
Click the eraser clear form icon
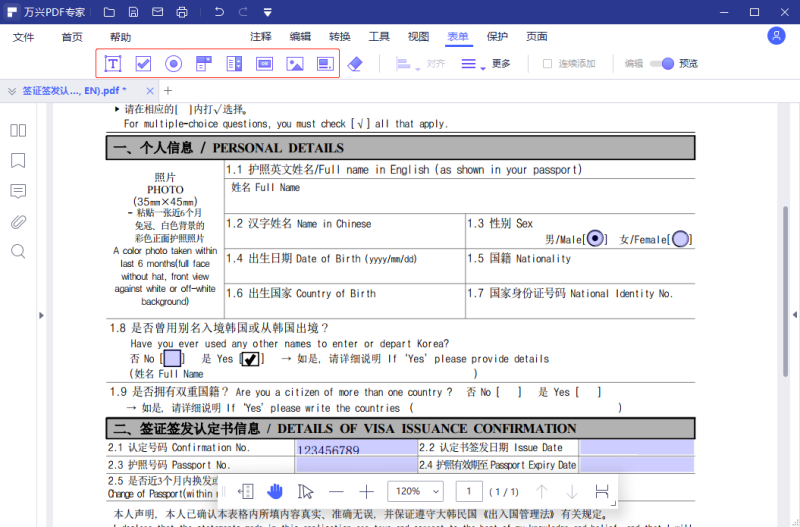[355, 64]
